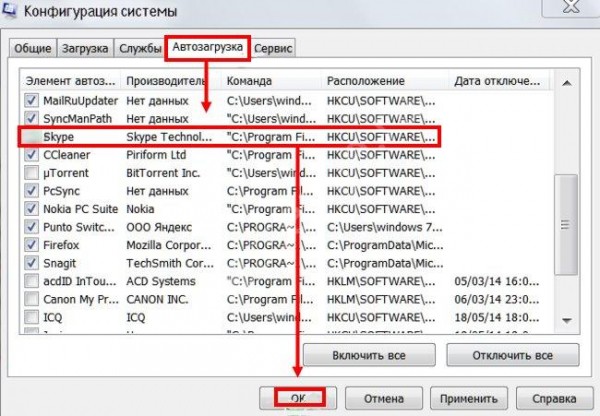This screenshot has height=416, width=600.
Task: Click the Применить button
Action: [469, 398]
